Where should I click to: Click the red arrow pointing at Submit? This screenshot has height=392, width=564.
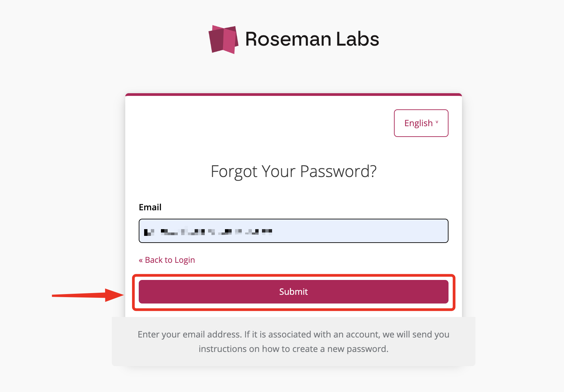tap(88, 295)
